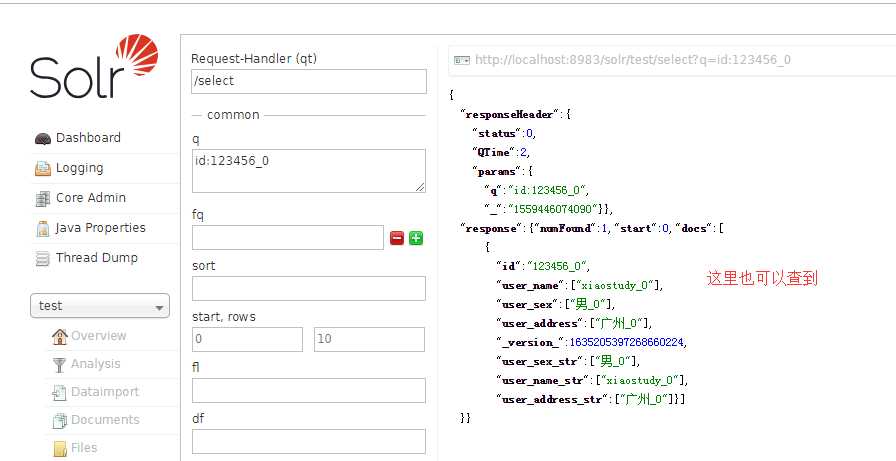
Task: Open the localhost:8983 query URL link
Action: point(633,60)
